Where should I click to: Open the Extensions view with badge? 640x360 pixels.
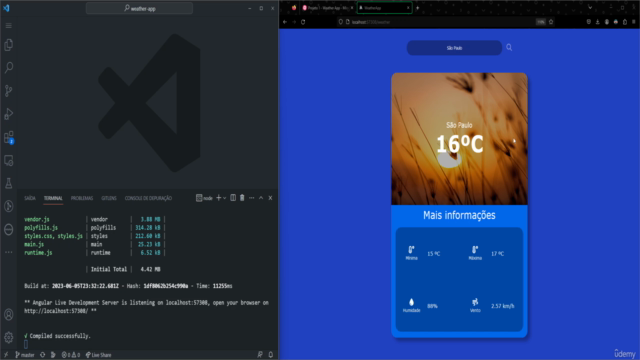click(x=9, y=137)
